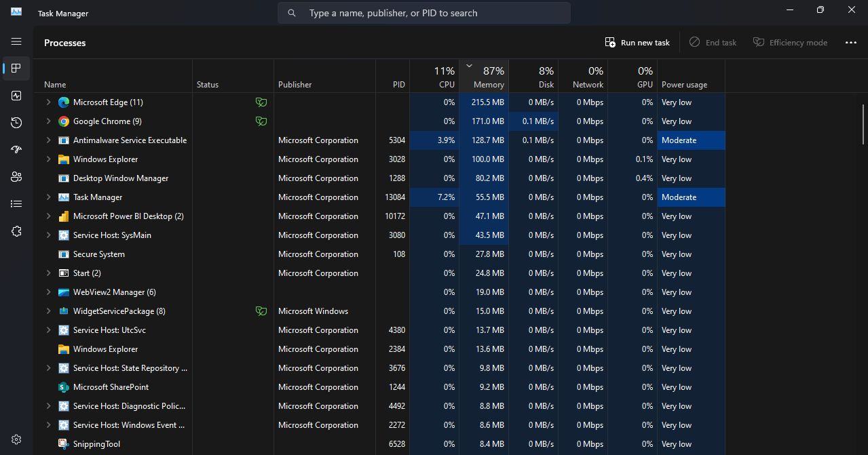Expand the Service Host: SysMain row
The height and width of the screenshot is (455, 868).
(x=48, y=235)
